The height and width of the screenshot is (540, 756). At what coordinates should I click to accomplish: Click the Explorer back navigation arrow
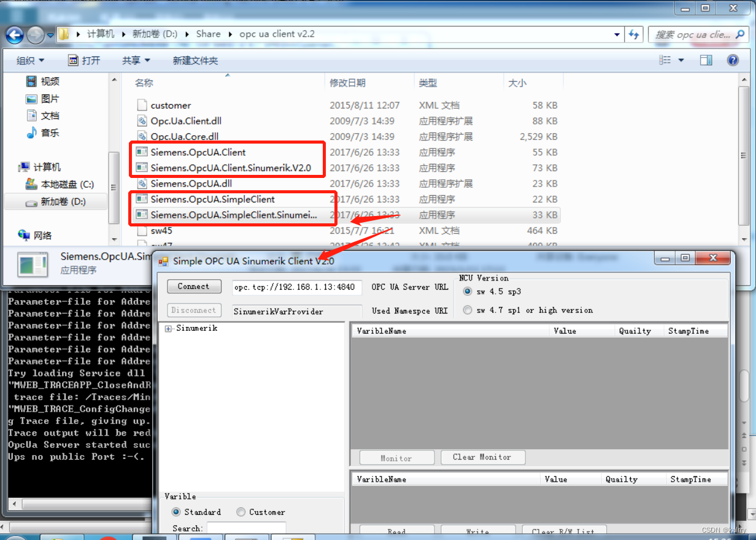15,34
